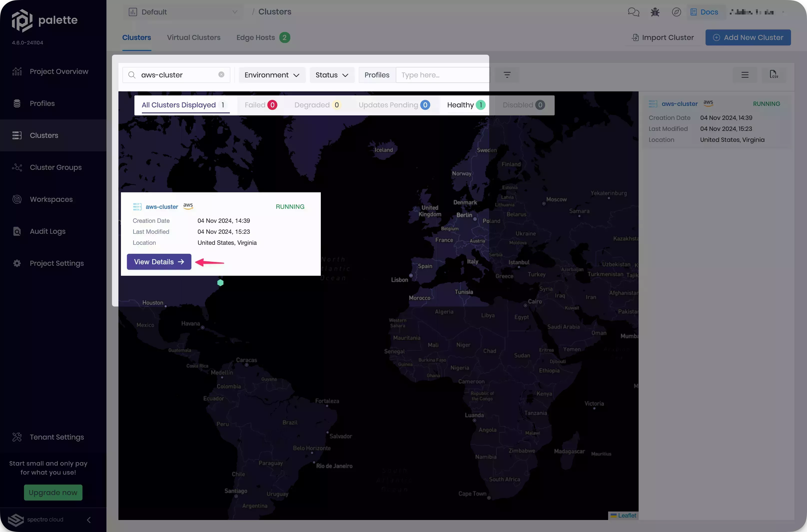Clear the search field text

click(221, 75)
